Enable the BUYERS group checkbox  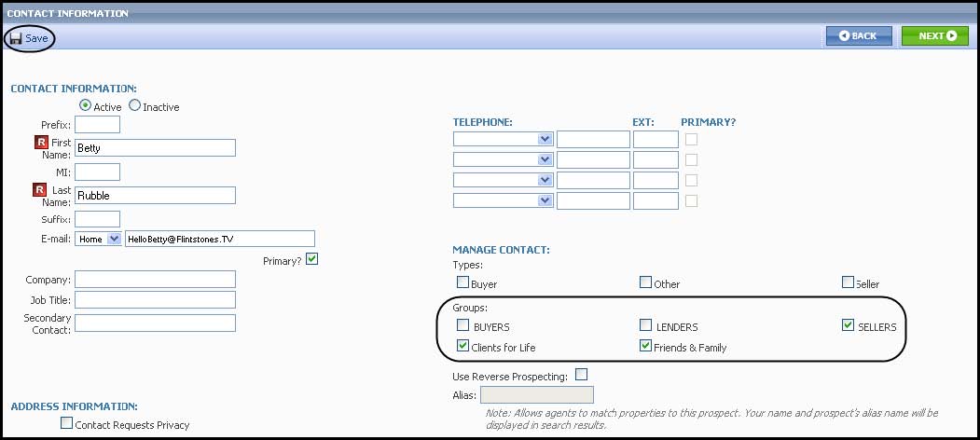(x=462, y=325)
